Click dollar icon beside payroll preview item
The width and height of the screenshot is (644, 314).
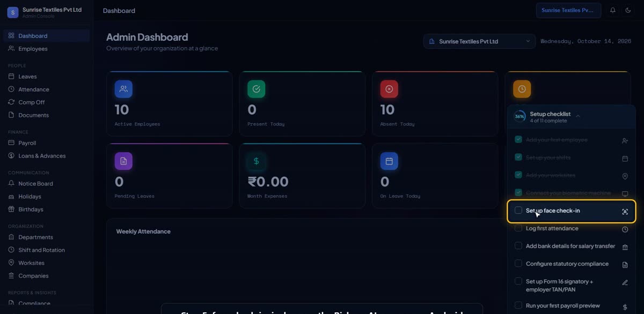625,307
